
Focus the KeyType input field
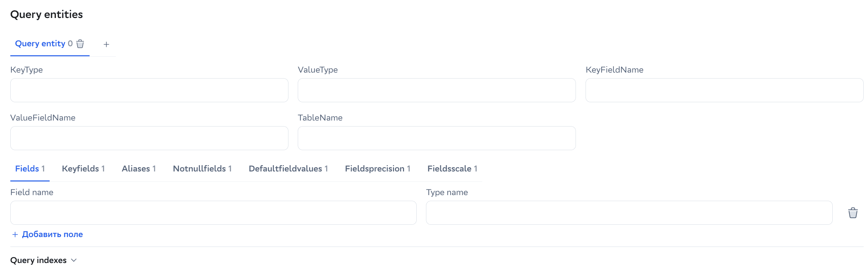click(149, 90)
